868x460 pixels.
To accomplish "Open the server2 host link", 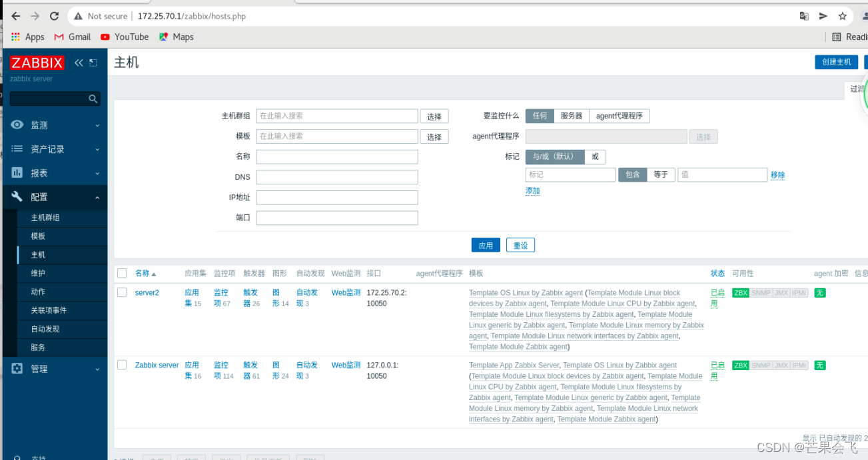I will coord(147,293).
